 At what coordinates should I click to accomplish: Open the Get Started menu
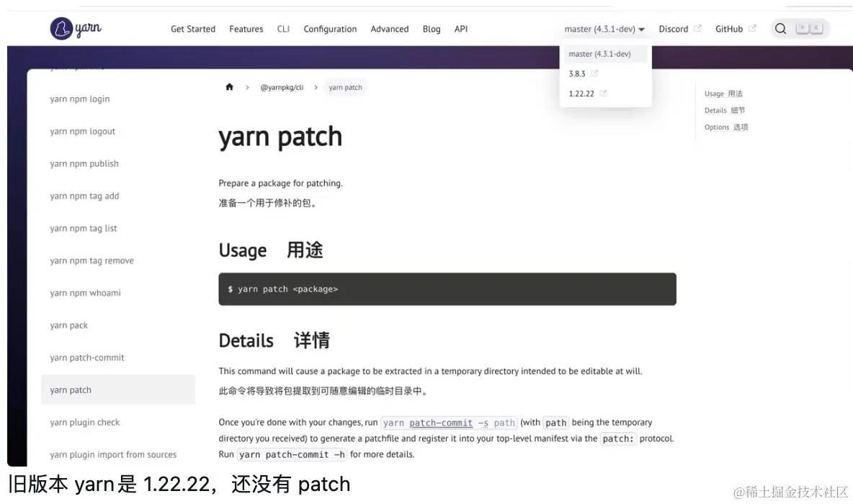pyautogui.click(x=193, y=29)
